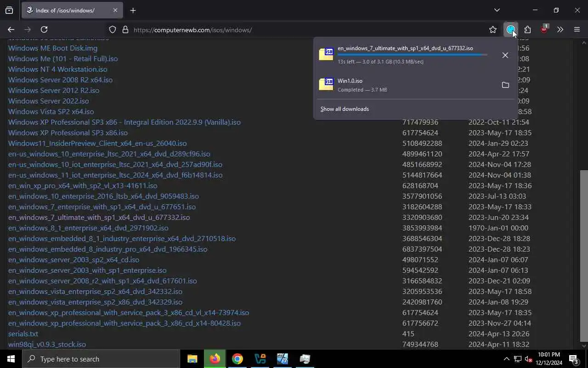Open Windows Me (101 - Retail Full).iso link
This screenshot has height=368, width=588.
point(63,58)
